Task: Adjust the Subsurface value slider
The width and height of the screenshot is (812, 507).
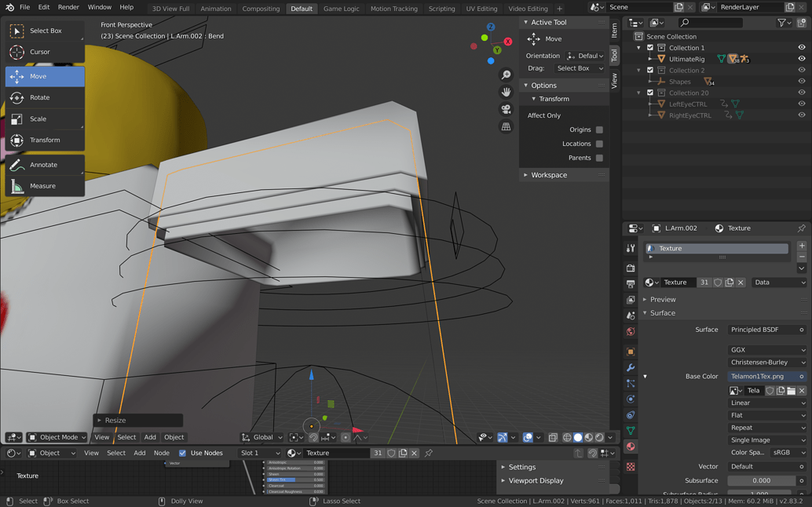Action: (760, 480)
